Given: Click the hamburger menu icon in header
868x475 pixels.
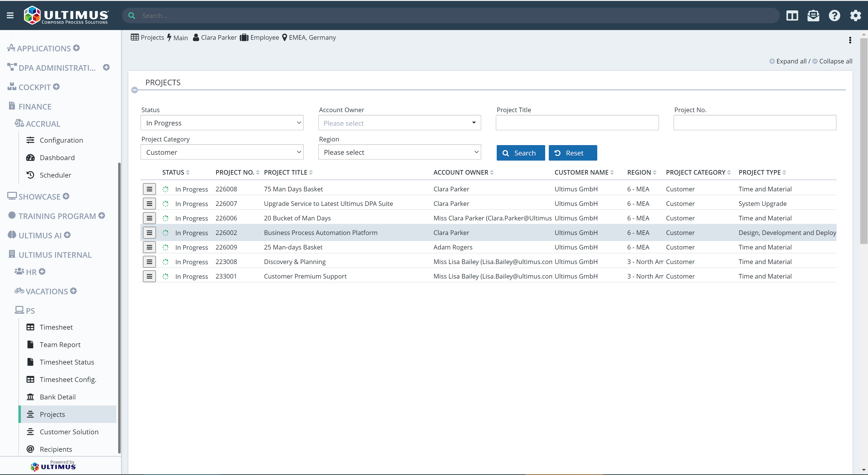Looking at the screenshot, I should pyautogui.click(x=10, y=16).
